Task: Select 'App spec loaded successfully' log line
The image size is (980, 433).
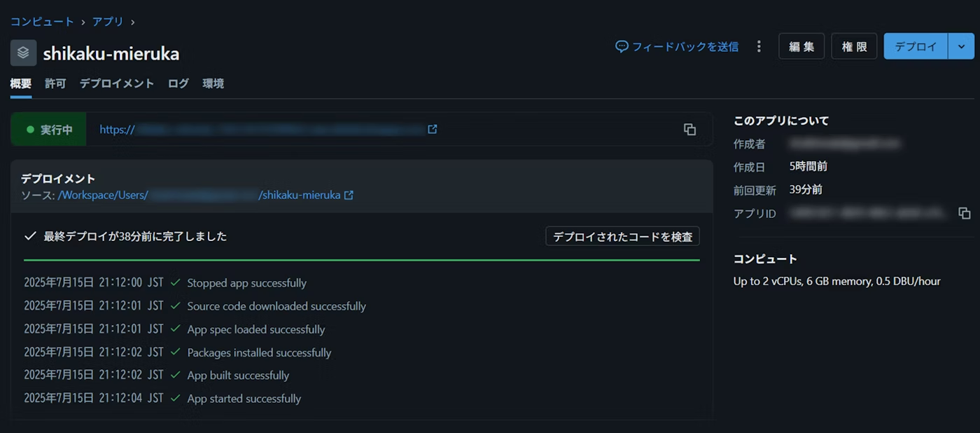Action: [256, 329]
